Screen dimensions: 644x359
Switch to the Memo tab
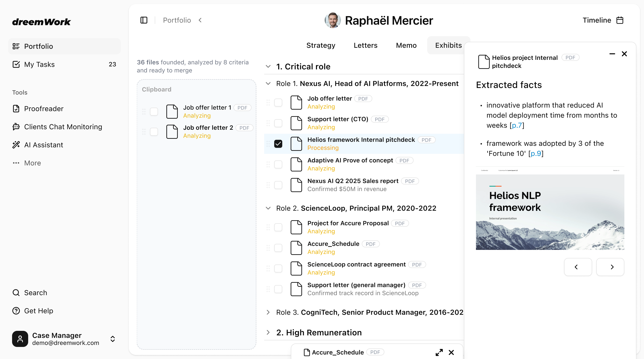tap(406, 45)
